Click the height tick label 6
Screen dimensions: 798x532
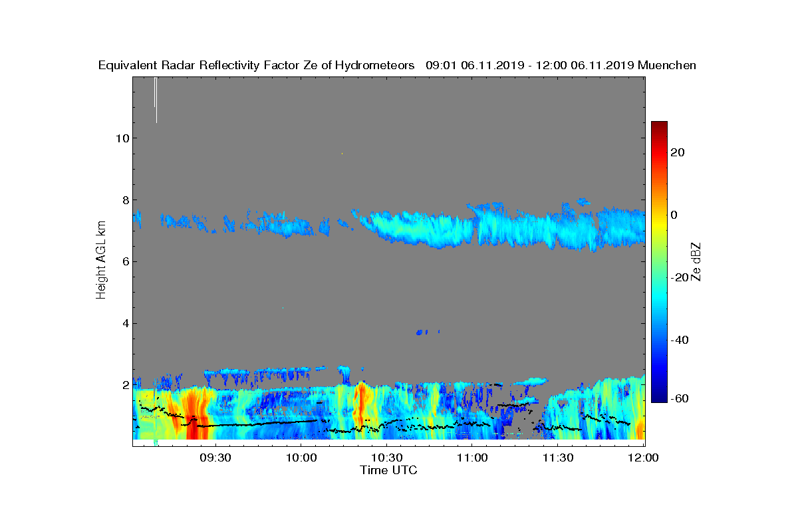coord(124,261)
